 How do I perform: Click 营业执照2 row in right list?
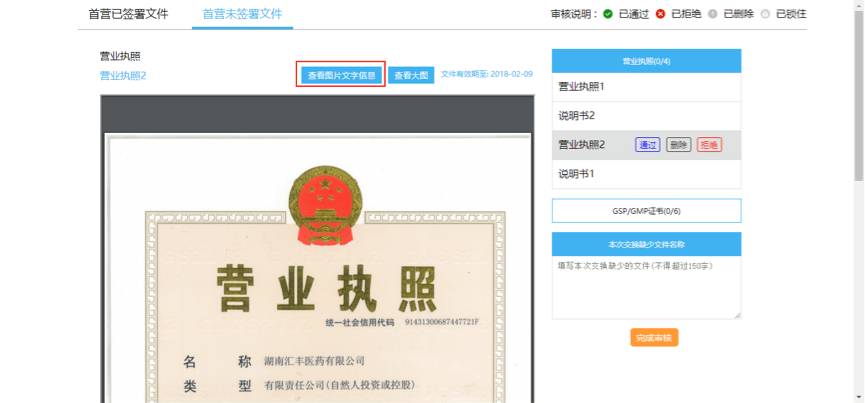pos(647,146)
